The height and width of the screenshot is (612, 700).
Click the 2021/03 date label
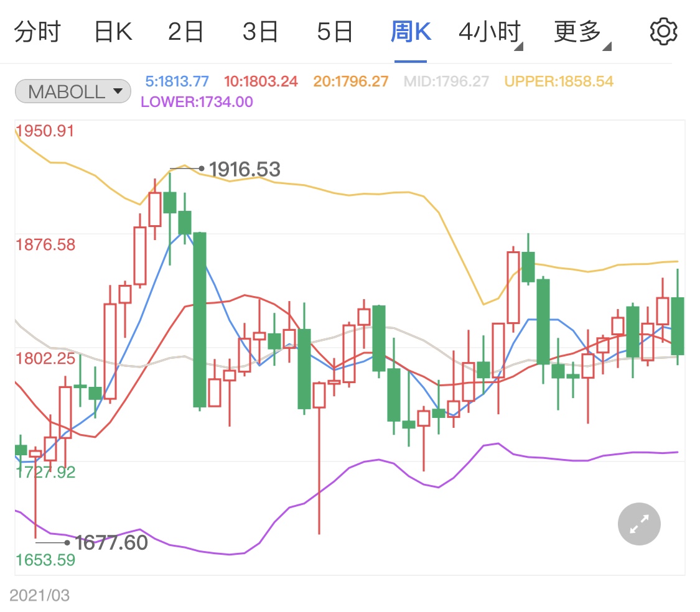click(x=40, y=595)
